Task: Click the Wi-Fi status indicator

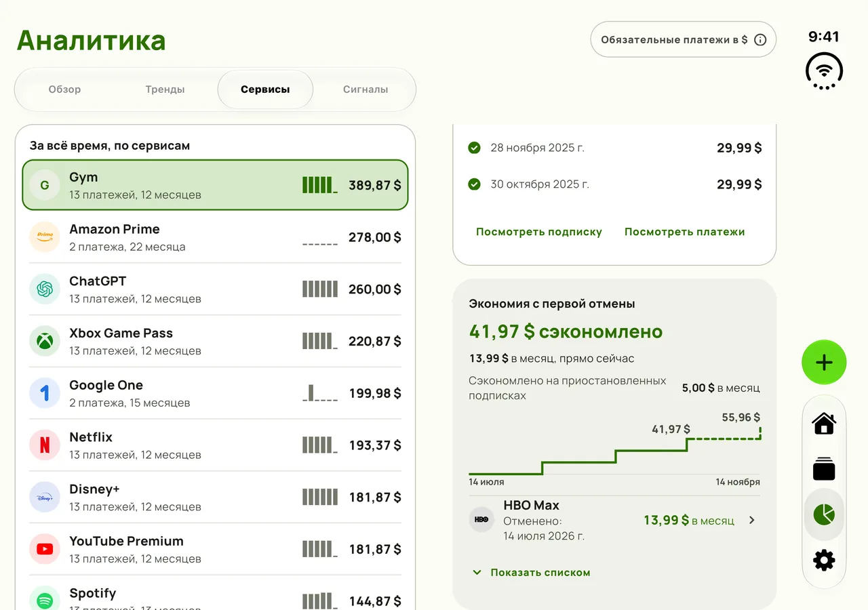Action: tap(824, 71)
